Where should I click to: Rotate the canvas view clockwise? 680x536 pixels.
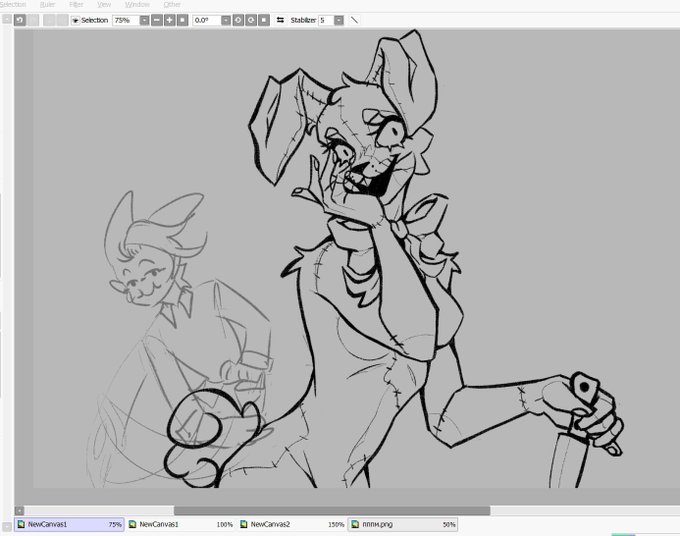tap(251, 20)
